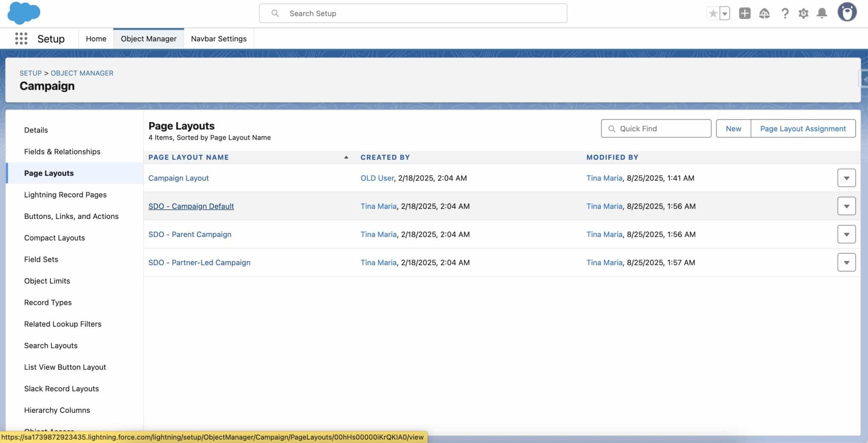Open Lightning Record Pages section
868x443 pixels.
(x=65, y=195)
